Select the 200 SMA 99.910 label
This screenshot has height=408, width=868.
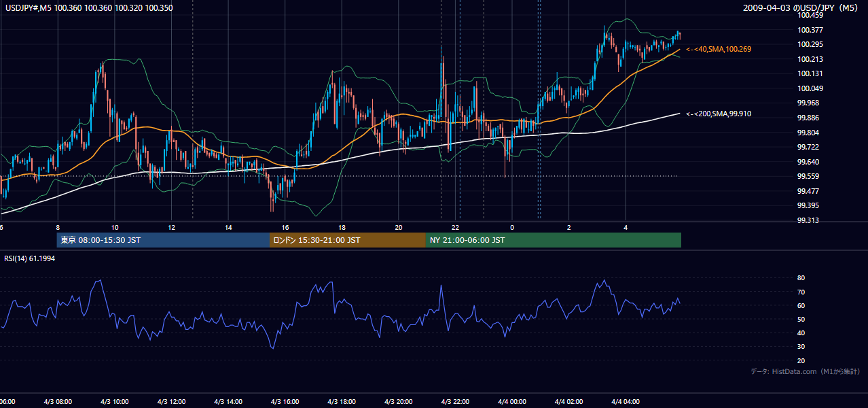719,114
